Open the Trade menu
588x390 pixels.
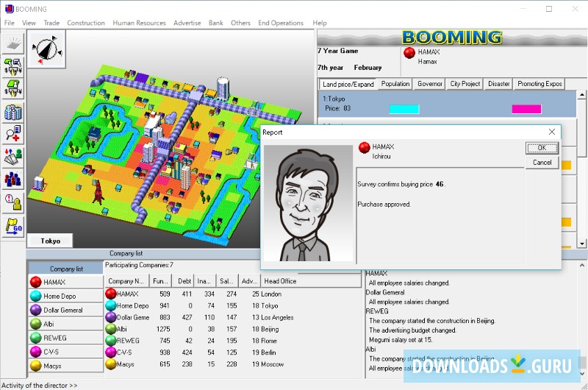pyautogui.click(x=51, y=23)
